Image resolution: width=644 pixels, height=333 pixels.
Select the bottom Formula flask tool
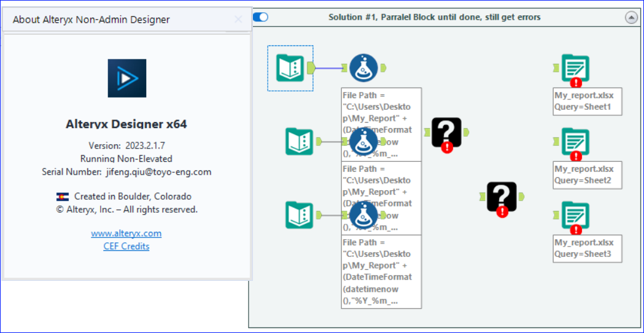click(363, 215)
